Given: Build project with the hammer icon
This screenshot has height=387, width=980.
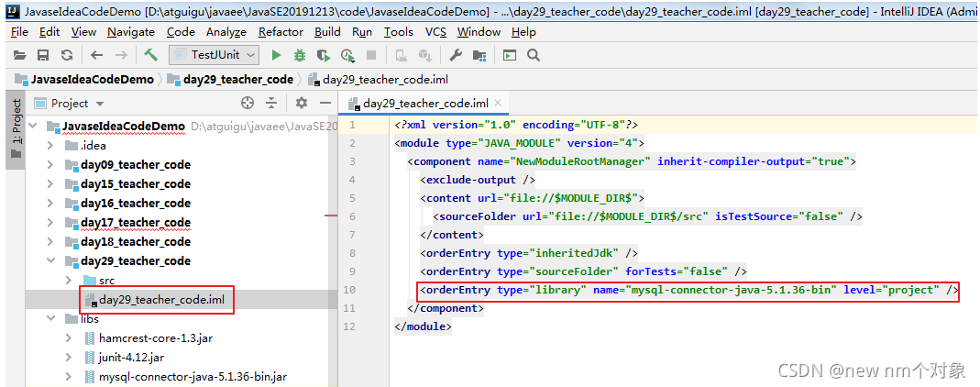Looking at the screenshot, I should (x=150, y=55).
